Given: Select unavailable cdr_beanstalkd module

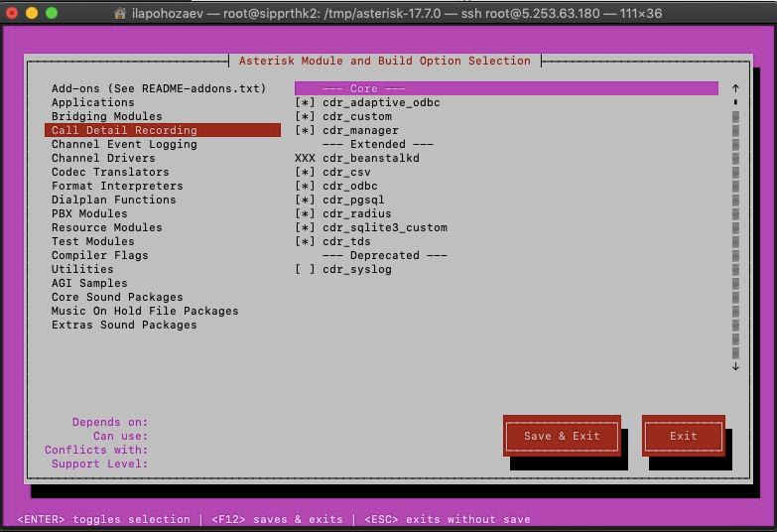Looking at the screenshot, I should coord(357,158).
